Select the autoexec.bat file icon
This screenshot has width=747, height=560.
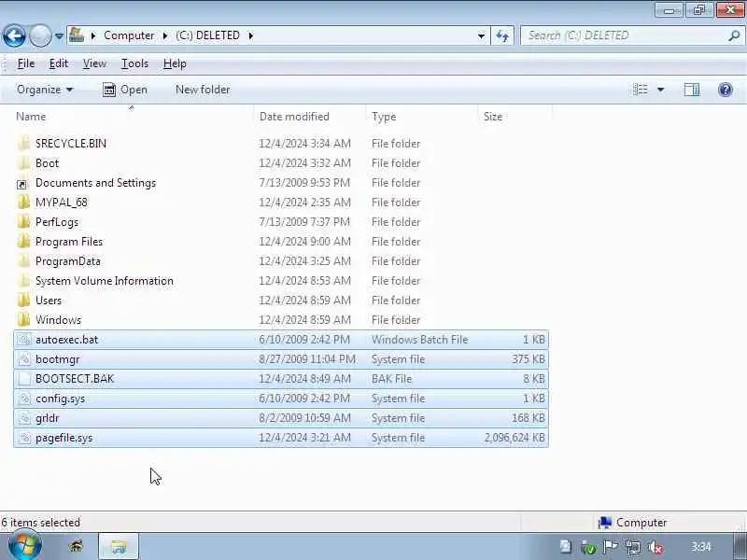24,340
